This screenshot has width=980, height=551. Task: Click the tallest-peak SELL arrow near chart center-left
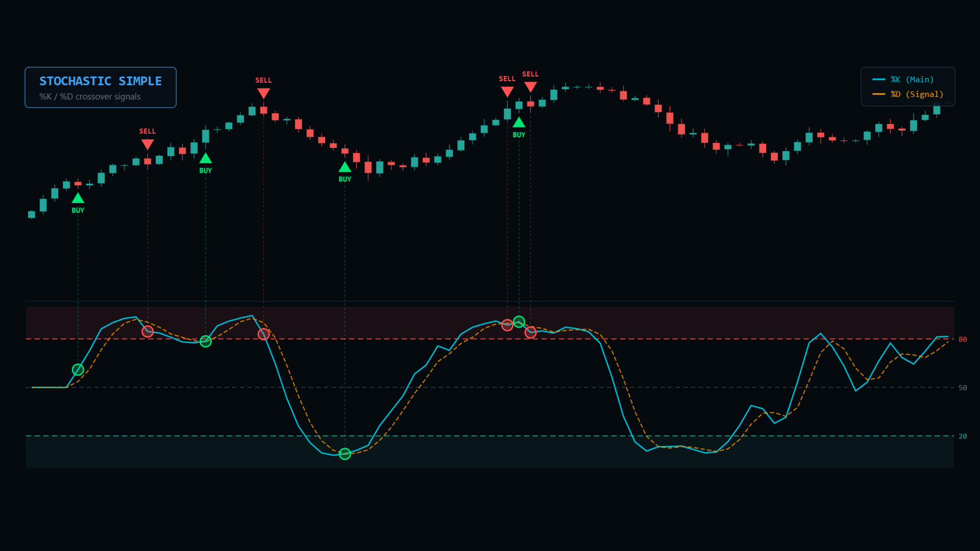(263, 93)
